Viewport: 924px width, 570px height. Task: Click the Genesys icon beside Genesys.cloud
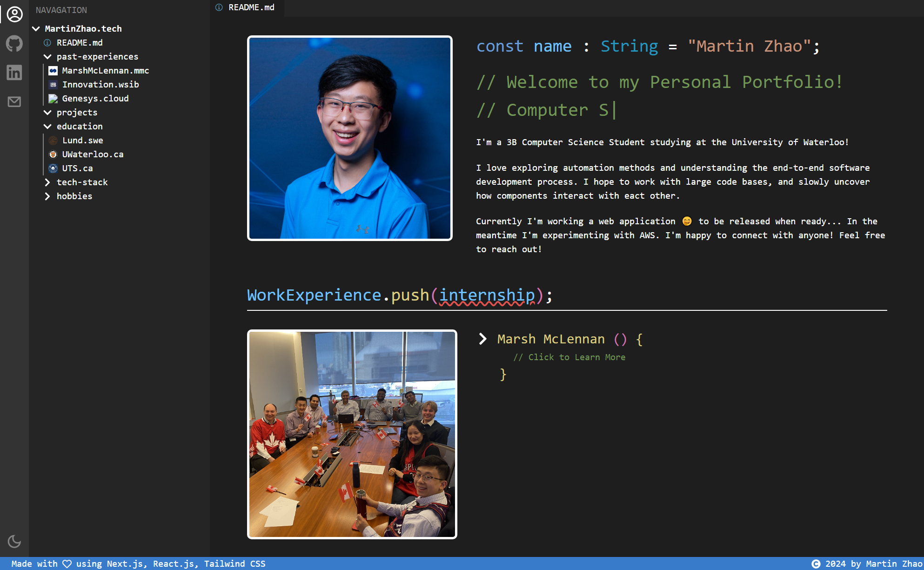point(53,99)
